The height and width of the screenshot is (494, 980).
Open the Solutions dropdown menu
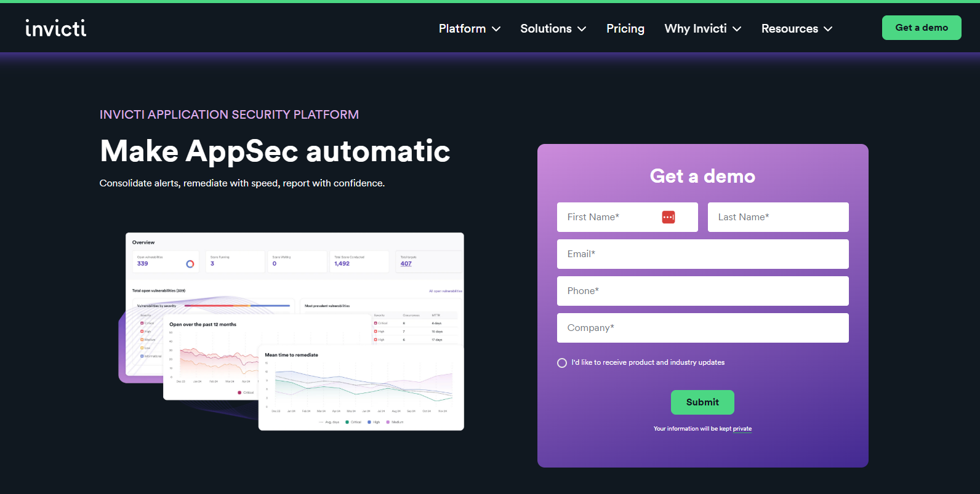pyautogui.click(x=552, y=29)
